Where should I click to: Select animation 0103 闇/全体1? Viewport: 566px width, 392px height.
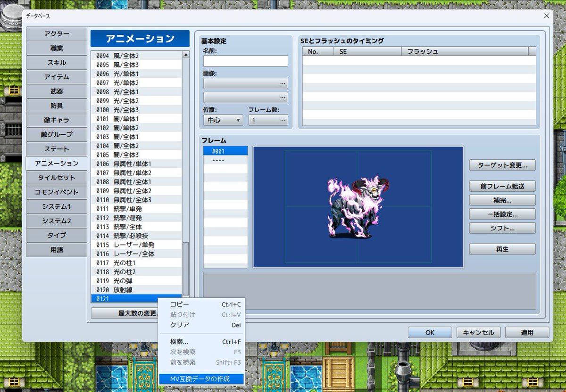coord(136,137)
